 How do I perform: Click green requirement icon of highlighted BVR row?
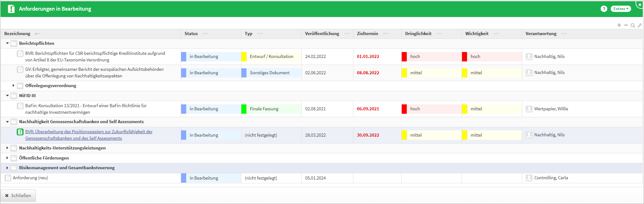coord(20,132)
